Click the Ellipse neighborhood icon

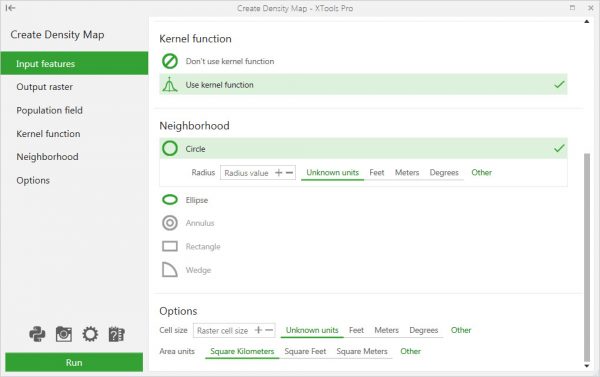click(x=170, y=200)
